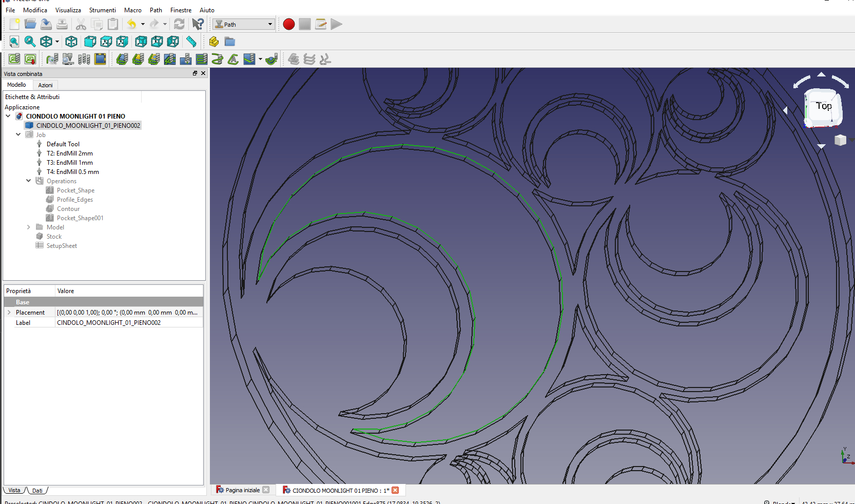855x504 pixels.
Task: Select the T2: EndMill 2mm tool
Action: click(70, 153)
